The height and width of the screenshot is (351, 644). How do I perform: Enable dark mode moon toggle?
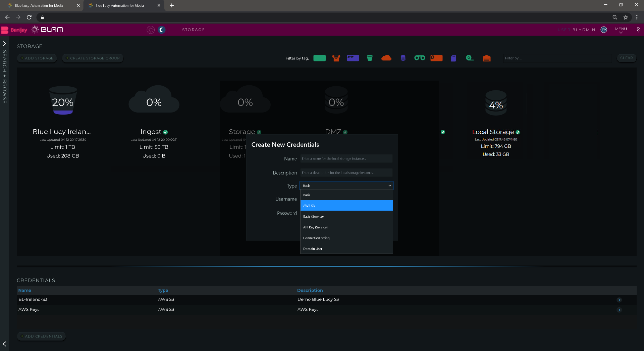[162, 30]
